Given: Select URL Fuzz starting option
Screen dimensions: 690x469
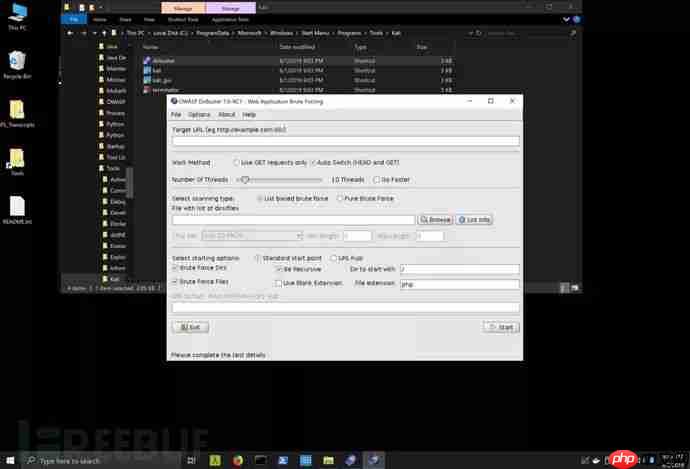Looking at the screenshot, I should click(x=347, y=258).
